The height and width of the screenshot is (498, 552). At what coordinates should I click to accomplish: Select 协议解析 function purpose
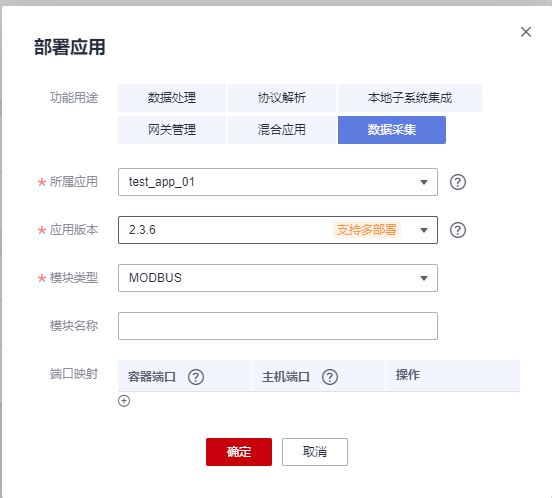(x=282, y=98)
